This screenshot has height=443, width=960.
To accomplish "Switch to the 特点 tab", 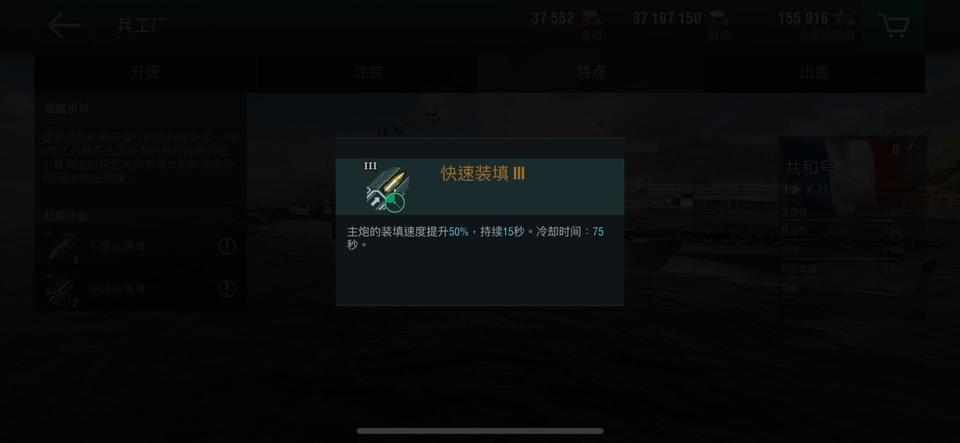I will [x=591, y=73].
